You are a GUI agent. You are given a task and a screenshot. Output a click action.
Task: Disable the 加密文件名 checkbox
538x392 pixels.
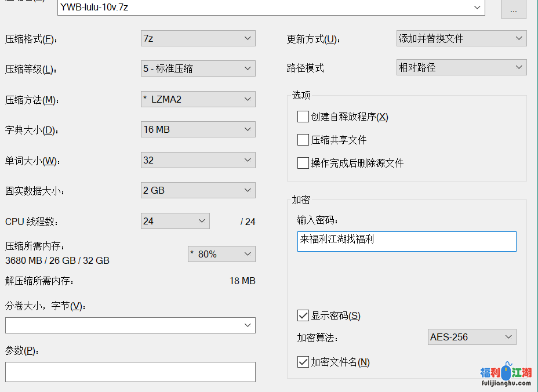click(303, 362)
